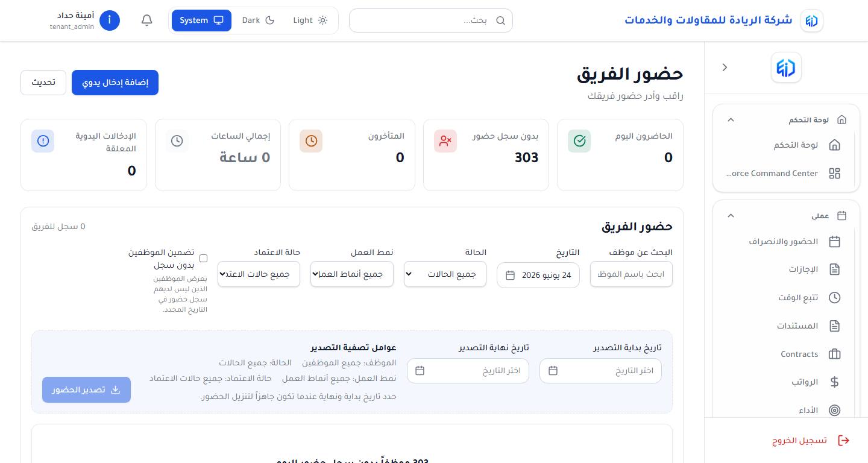Open الرواتب in the sidebar
The image size is (868, 463).
tap(784, 382)
